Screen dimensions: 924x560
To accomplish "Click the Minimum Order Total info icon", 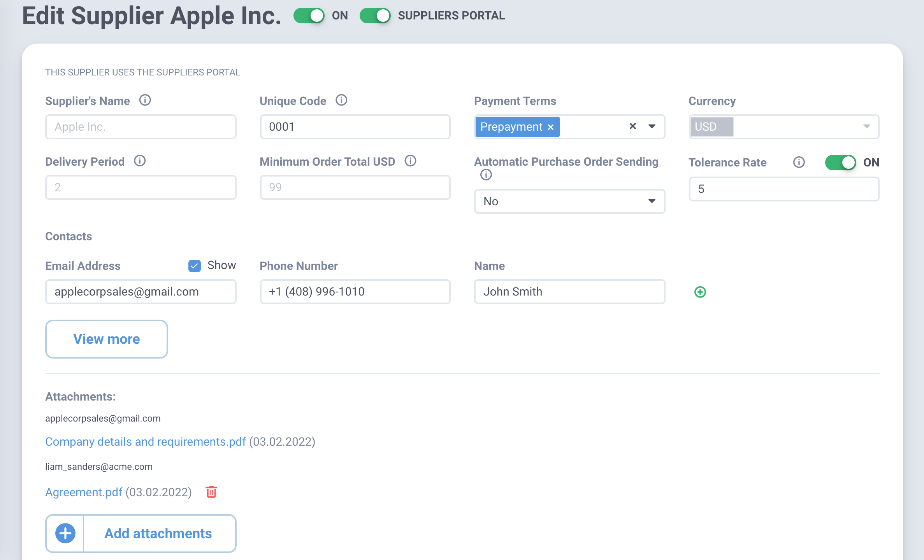I will coord(410,161).
